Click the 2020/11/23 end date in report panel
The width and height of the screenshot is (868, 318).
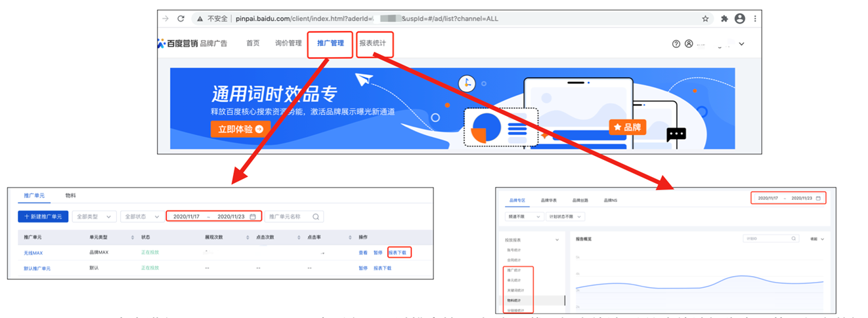click(802, 198)
